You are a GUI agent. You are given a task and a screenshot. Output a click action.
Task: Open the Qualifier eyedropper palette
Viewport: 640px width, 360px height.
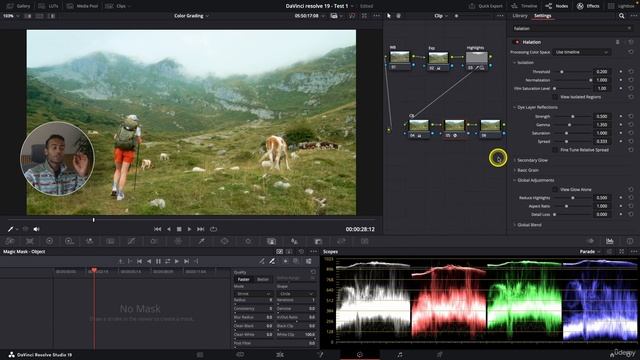click(x=201, y=242)
